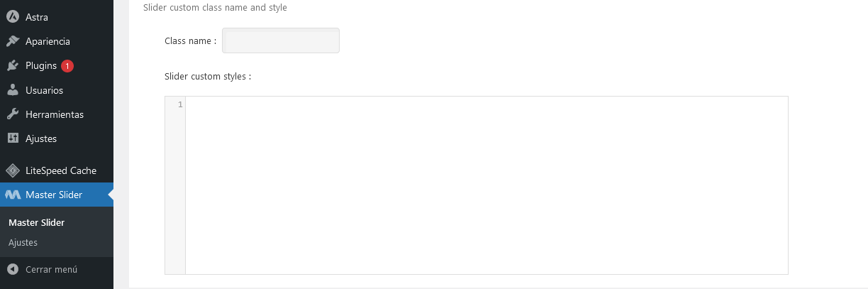Go to the Usuarios section
The height and width of the screenshot is (289, 868).
tap(44, 90)
